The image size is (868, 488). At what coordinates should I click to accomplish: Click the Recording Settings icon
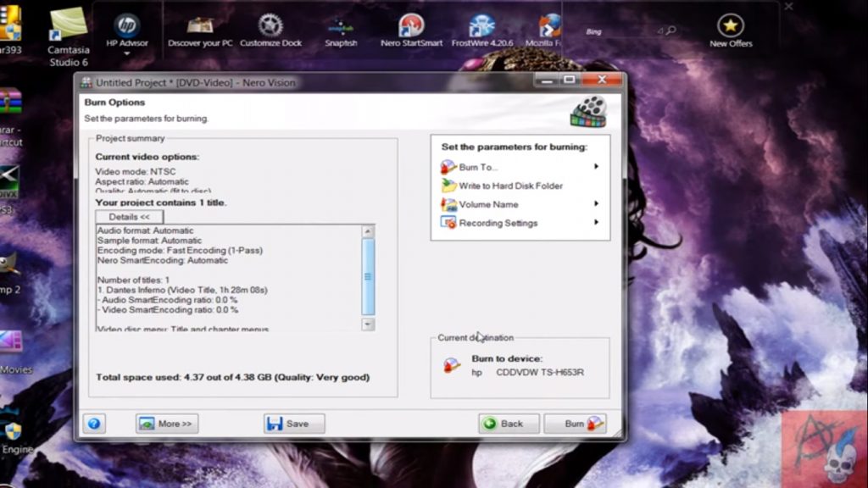coord(448,223)
